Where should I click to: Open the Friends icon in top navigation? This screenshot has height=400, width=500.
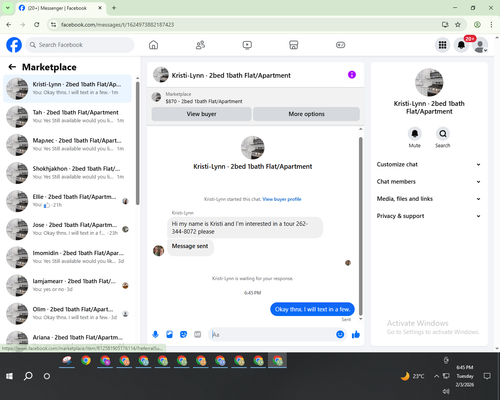pyautogui.click(x=200, y=45)
